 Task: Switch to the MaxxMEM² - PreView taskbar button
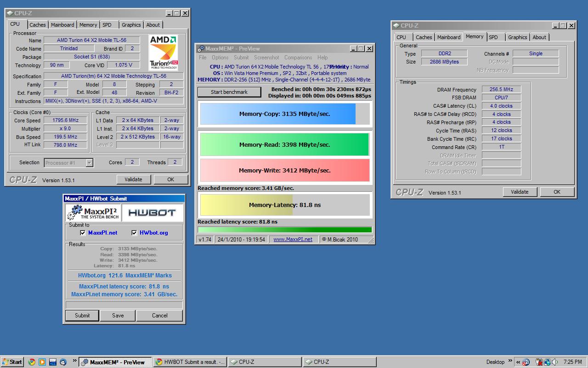115,362
